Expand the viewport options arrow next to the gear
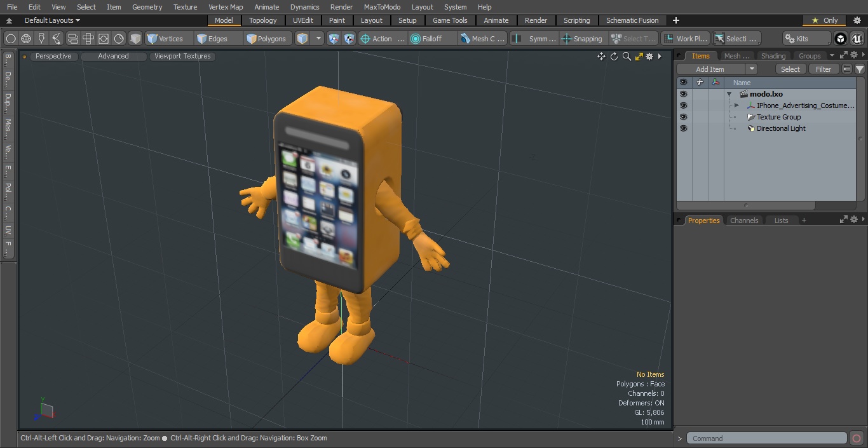Viewport: 868px width, 448px height. point(660,57)
